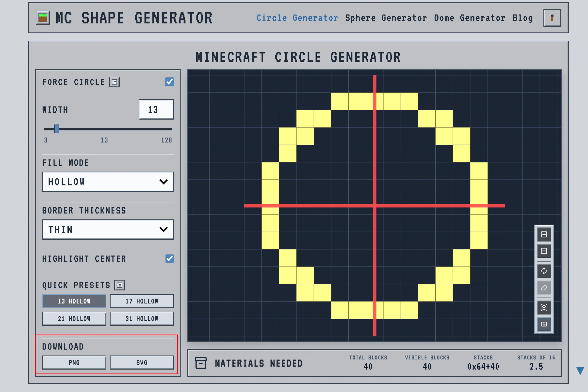
Task: Toggle the grid layout icon
Action: tap(544, 324)
